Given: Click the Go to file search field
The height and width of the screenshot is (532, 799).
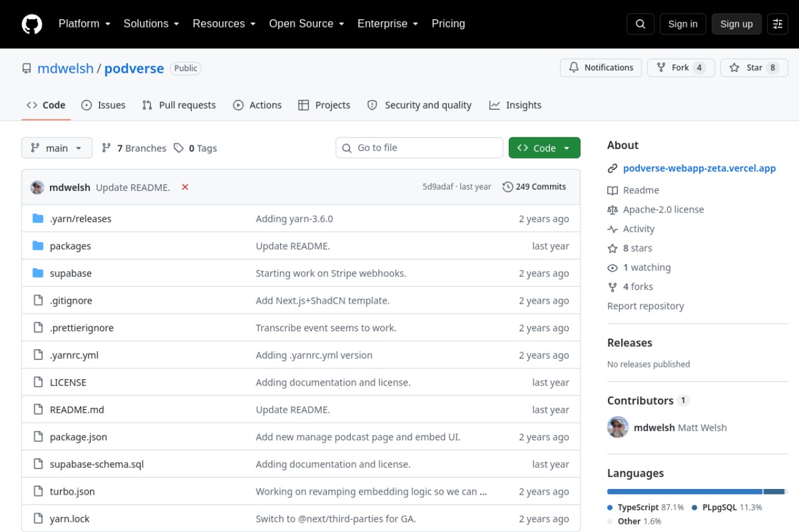Looking at the screenshot, I should pyautogui.click(x=419, y=148).
